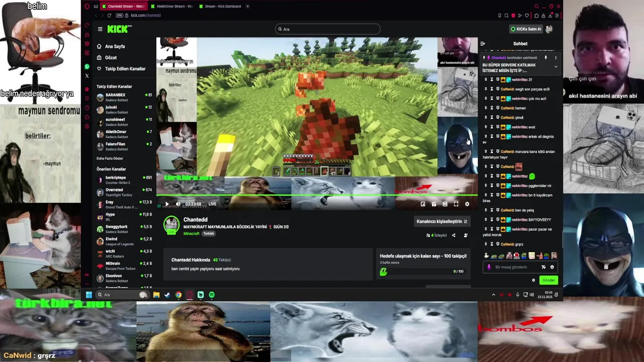The height and width of the screenshot is (362, 644).
Task: Collapse the chat panel arrow
Action: [482, 44]
